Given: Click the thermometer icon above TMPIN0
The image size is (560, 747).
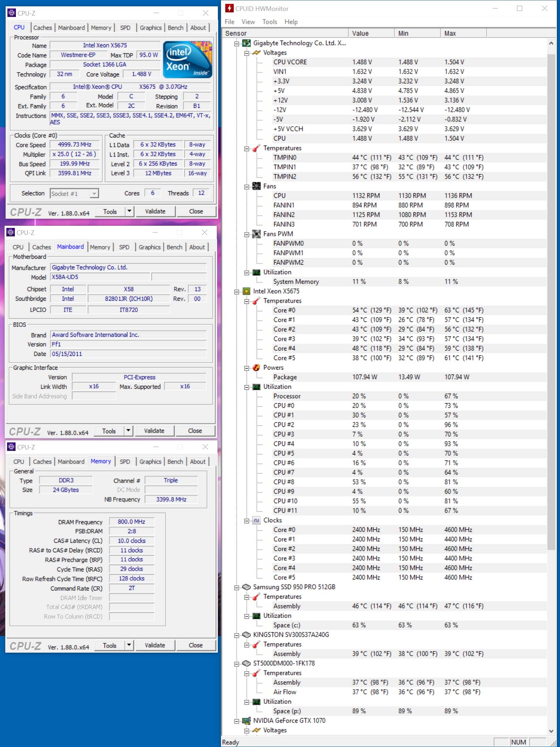Looking at the screenshot, I should (x=256, y=148).
